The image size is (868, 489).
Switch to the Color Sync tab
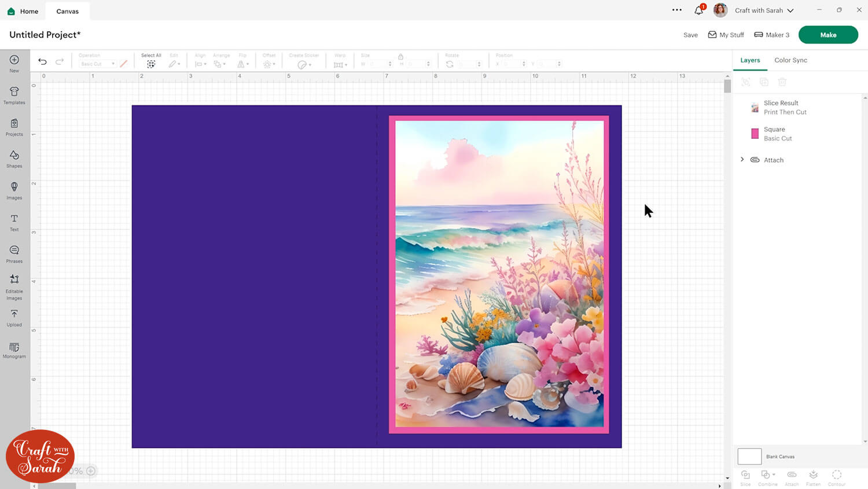[x=790, y=60]
